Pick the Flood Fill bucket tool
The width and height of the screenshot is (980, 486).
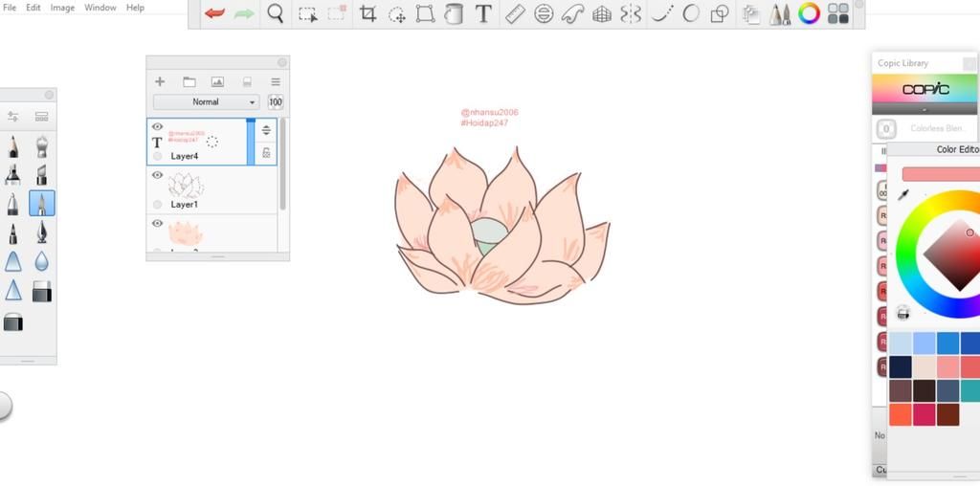click(453, 13)
